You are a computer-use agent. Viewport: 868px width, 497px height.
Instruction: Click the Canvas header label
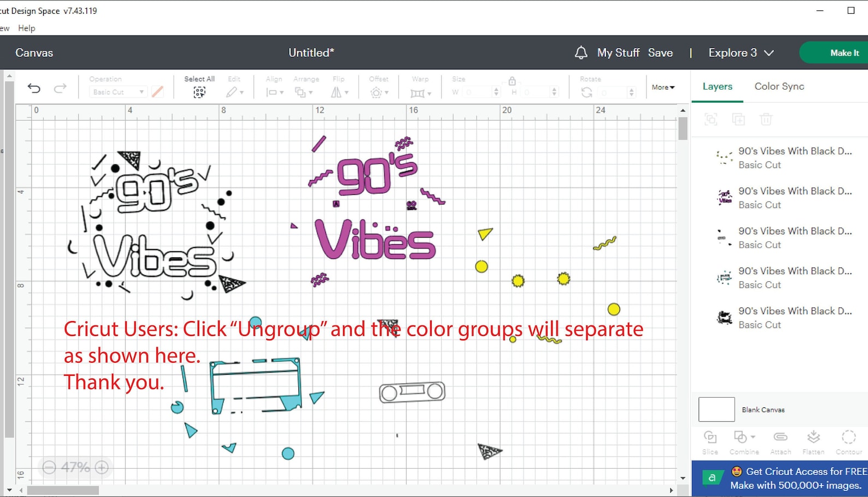coord(34,52)
